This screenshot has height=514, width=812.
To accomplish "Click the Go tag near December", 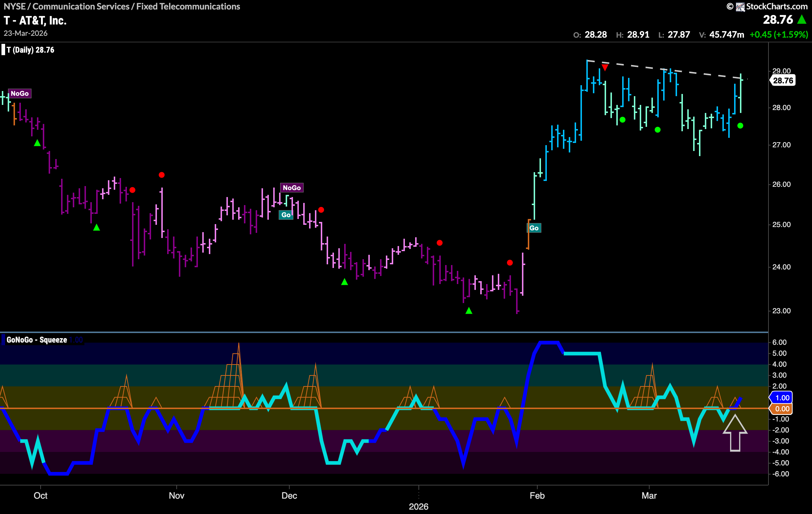I will pos(286,215).
